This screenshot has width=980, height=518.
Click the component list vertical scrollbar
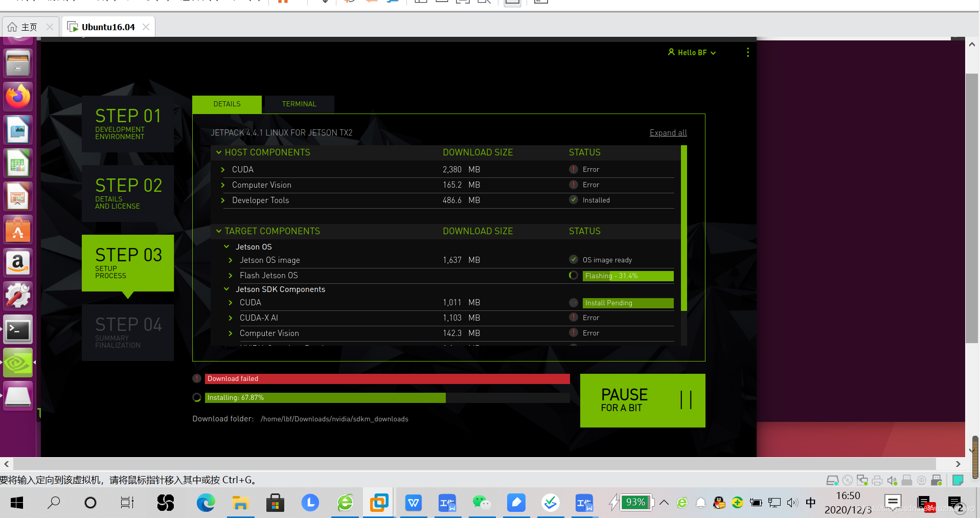[684, 228]
